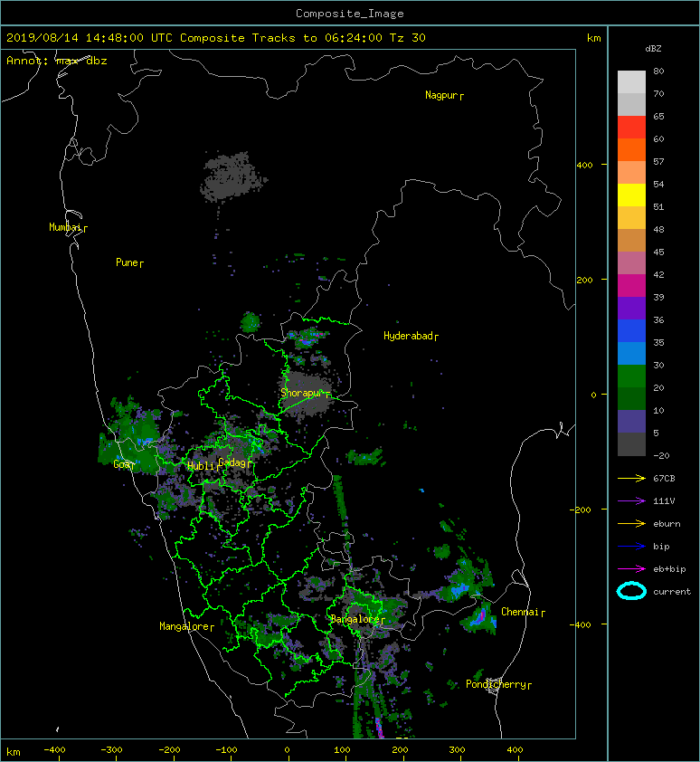Select the dark gray -20 dBZ swatch

(x=631, y=443)
